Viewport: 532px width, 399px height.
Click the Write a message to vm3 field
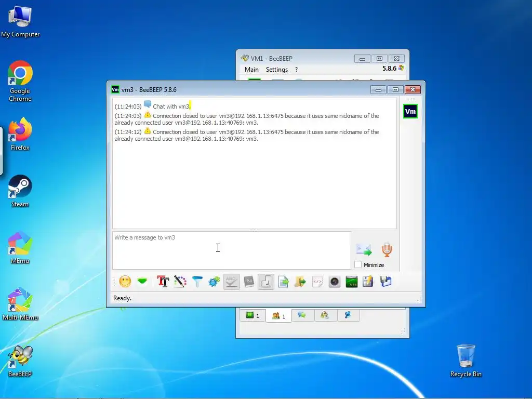click(x=231, y=250)
